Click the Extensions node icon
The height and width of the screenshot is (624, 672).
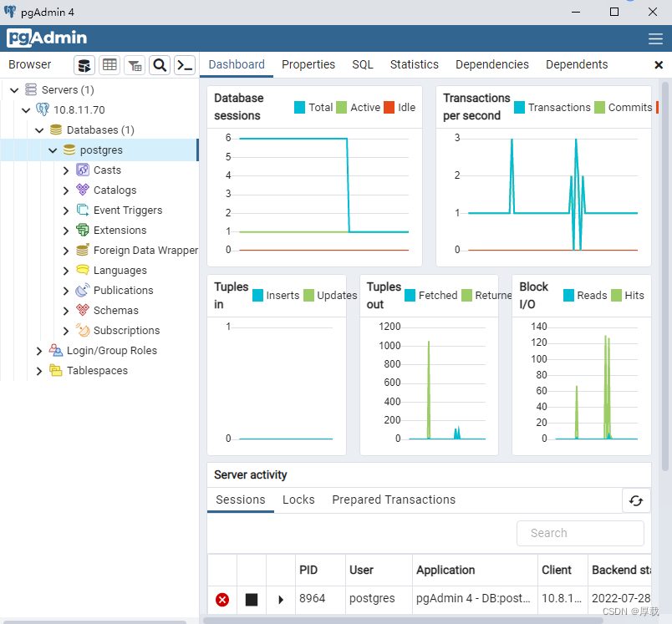(83, 230)
